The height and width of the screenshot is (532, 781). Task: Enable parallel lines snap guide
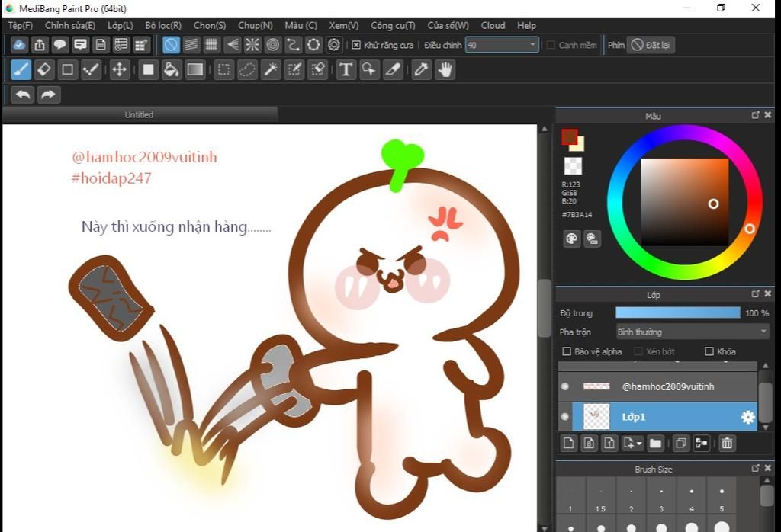click(191, 45)
